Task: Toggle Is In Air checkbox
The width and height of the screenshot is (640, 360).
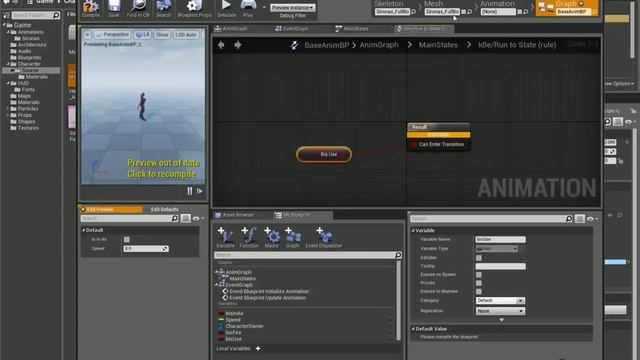Action: point(127,240)
